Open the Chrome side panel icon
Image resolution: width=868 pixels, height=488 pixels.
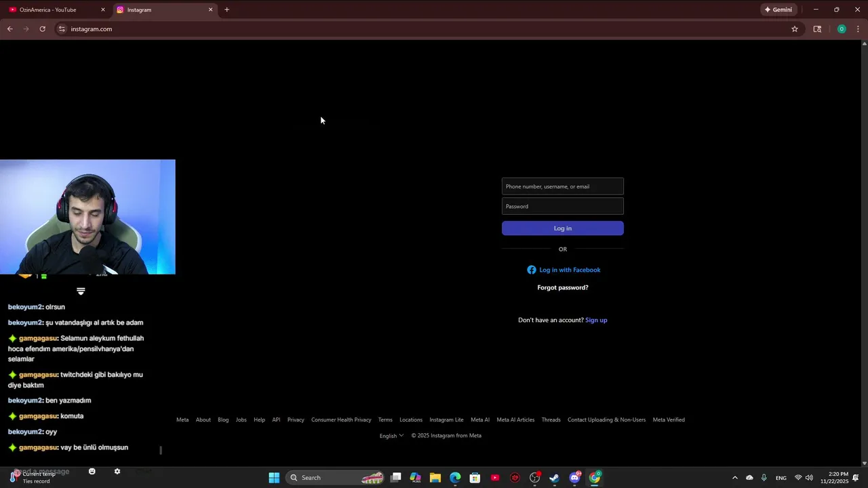pyautogui.click(x=817, y=29)
